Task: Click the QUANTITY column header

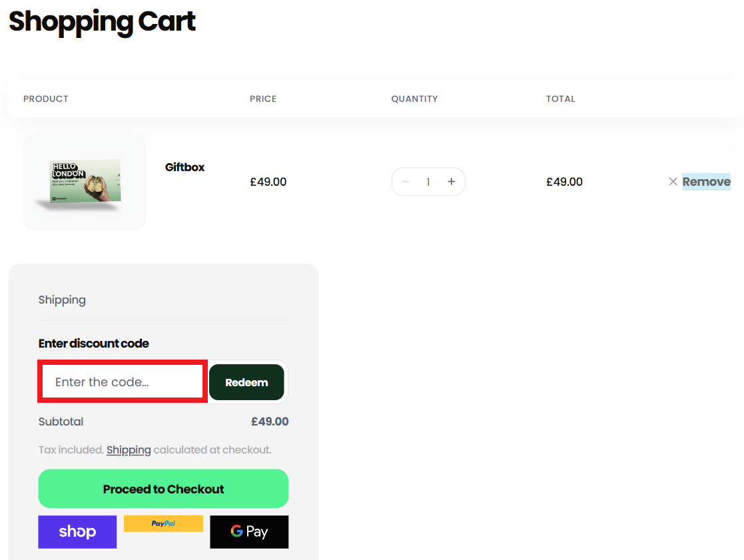Action: point(414,99)
